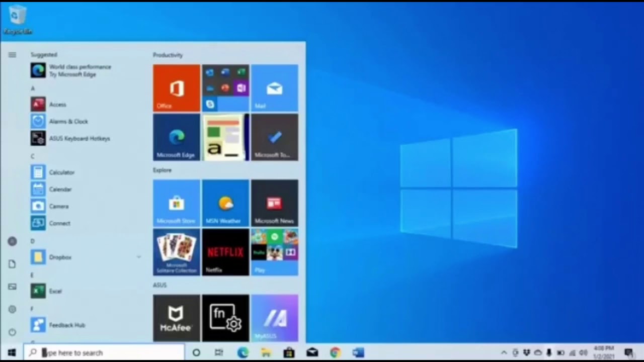The image size is (644, 362).
Task: Open the Microsoft Edge tile
Action: (177, 137)
